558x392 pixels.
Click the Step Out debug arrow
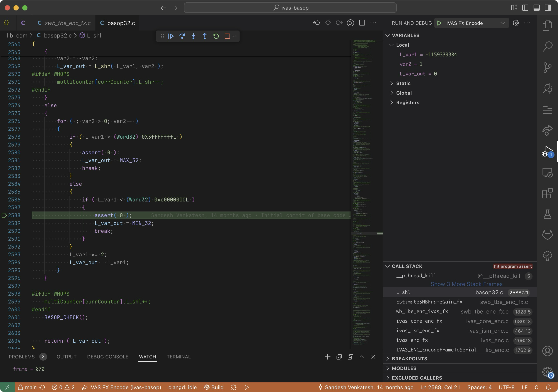coord(205,36)
